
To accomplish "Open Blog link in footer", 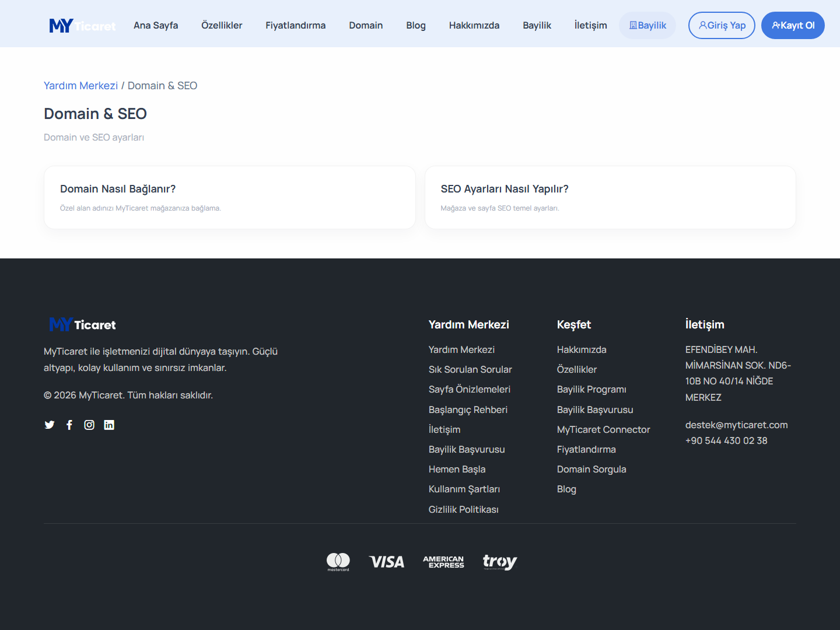I will point(566,489).
